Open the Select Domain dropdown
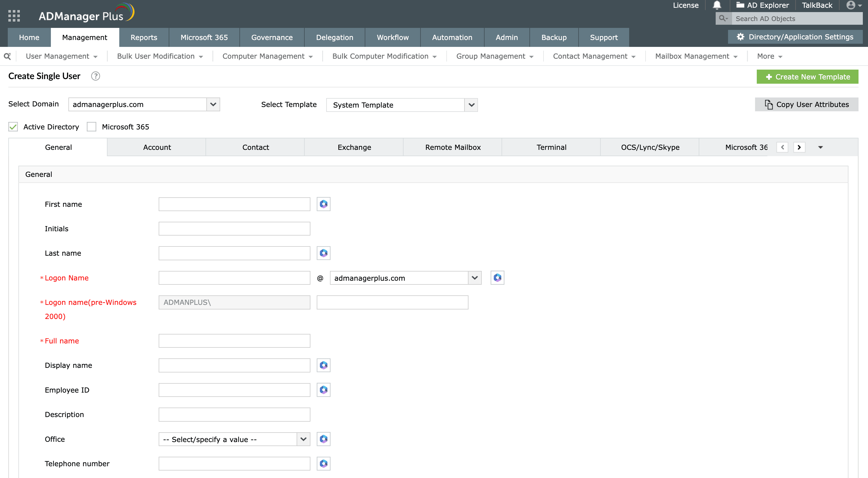The width and height of the screenshot is (868, 478). pyautogui.click(x=144, y=104)
